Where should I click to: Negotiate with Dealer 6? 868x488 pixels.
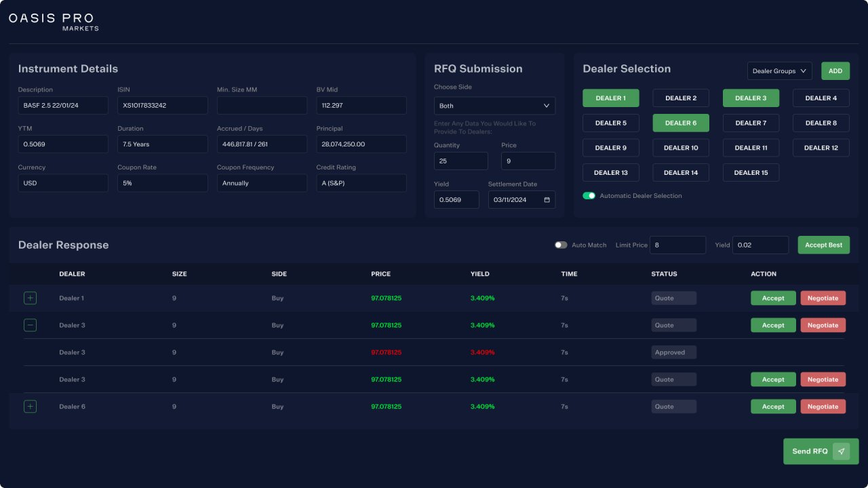[x=823, y=406]
